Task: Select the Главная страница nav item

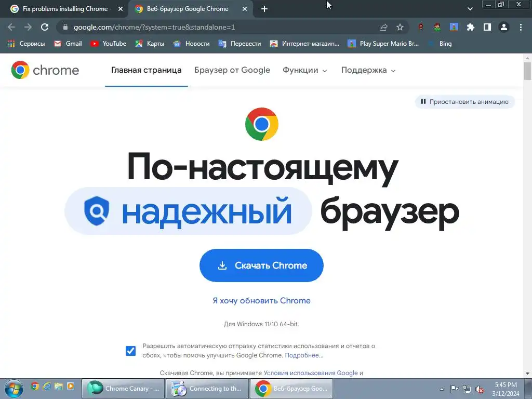Action: 146,70
